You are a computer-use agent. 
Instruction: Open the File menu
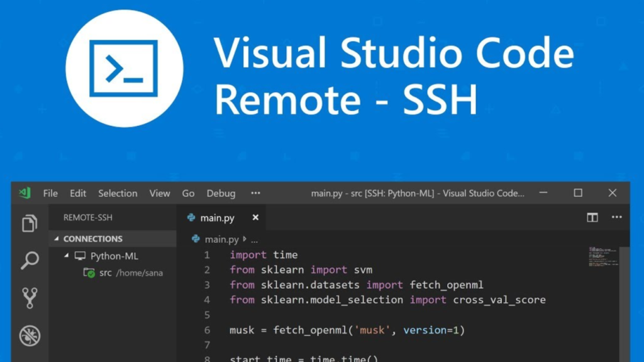tap(50, 193)
